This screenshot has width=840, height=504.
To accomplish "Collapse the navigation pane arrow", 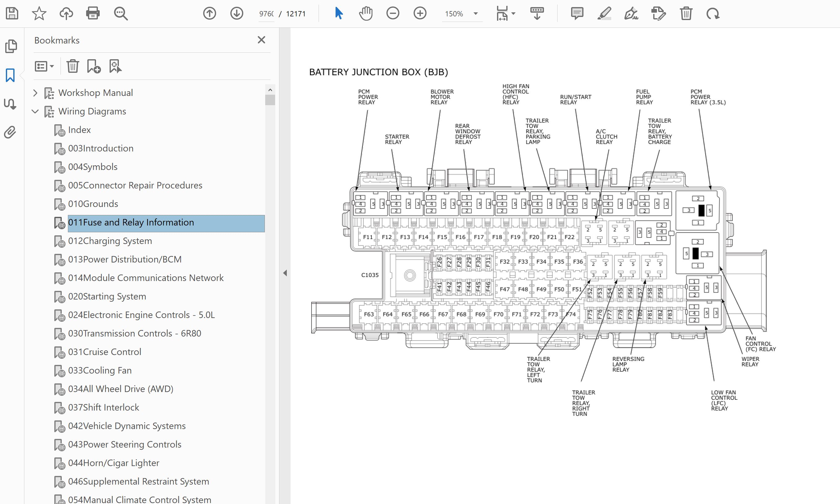I will click(285, 273).
